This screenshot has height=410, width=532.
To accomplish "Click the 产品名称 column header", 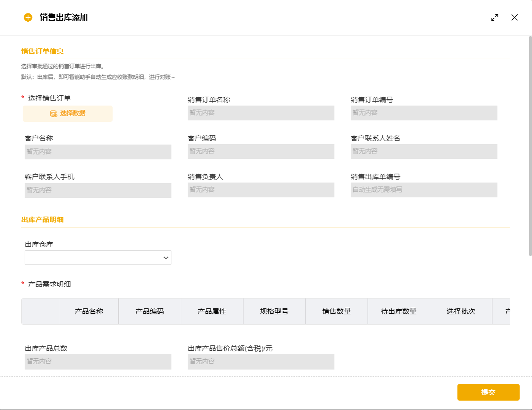I will coord(89,311).
